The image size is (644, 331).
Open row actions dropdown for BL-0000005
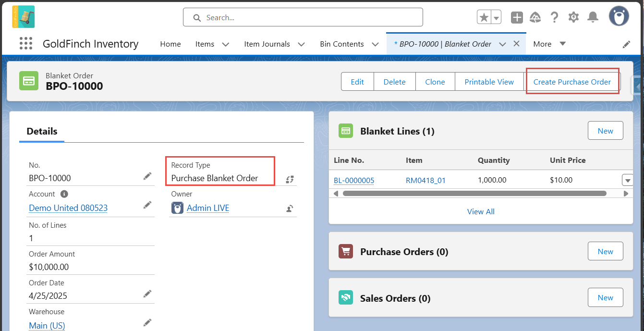tap(628, 180)
